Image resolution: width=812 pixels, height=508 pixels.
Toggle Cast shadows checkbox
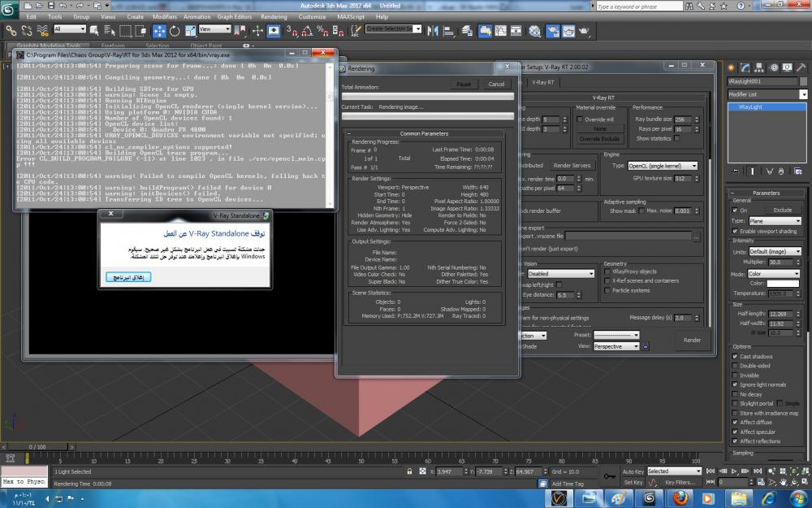pos(735,357)
